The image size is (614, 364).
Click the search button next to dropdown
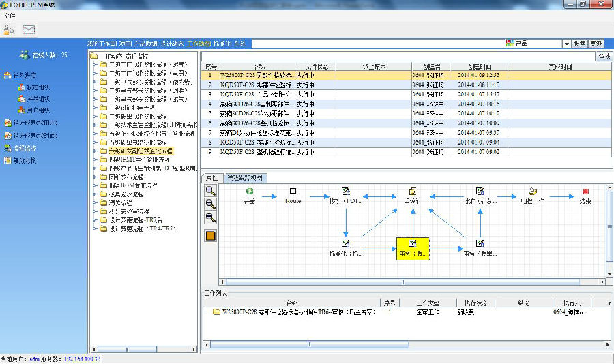pos(579,44)
